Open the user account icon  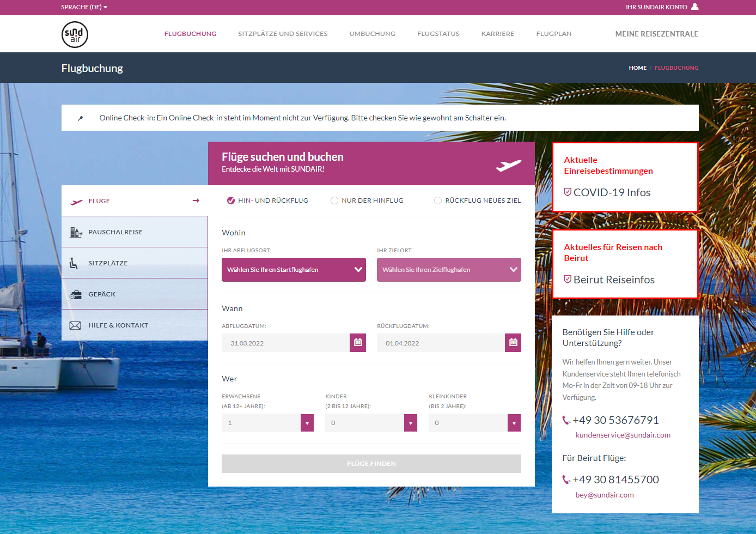(x=694, y=7)
